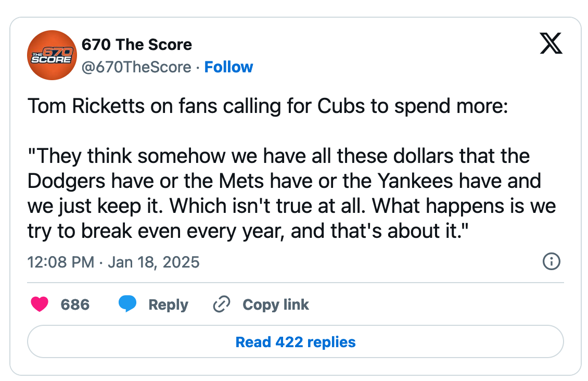588x381 pixels.
Task: Select the 'Copy link' text label
Action: click(x=276, y=304)
